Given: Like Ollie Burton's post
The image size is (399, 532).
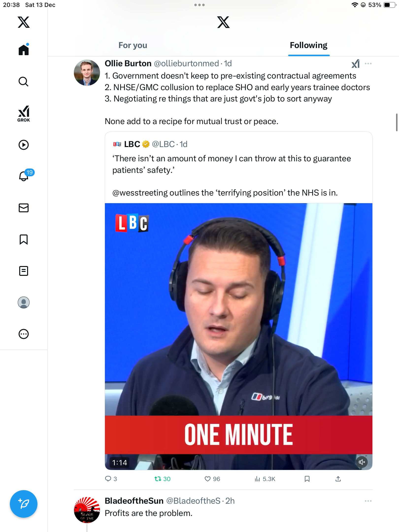Looking at the screenshot, I should [x=212, y=479].
